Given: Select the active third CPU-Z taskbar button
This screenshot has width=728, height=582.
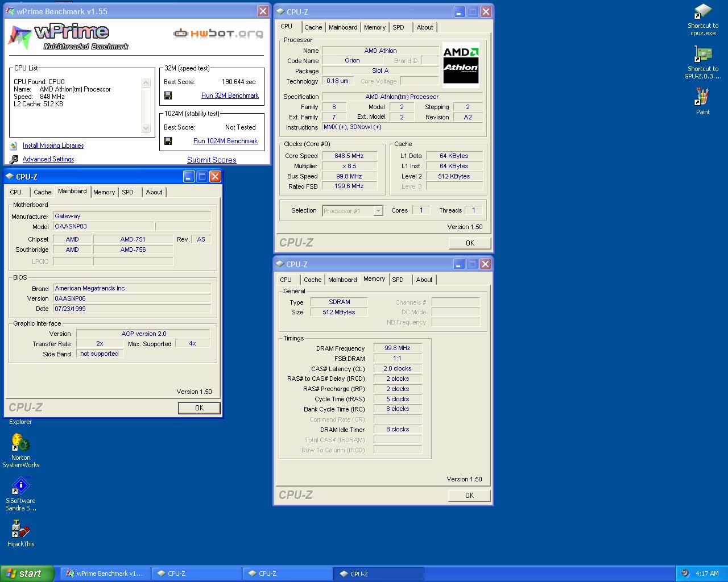Looking at the screenshot, I should pos(378,573).
